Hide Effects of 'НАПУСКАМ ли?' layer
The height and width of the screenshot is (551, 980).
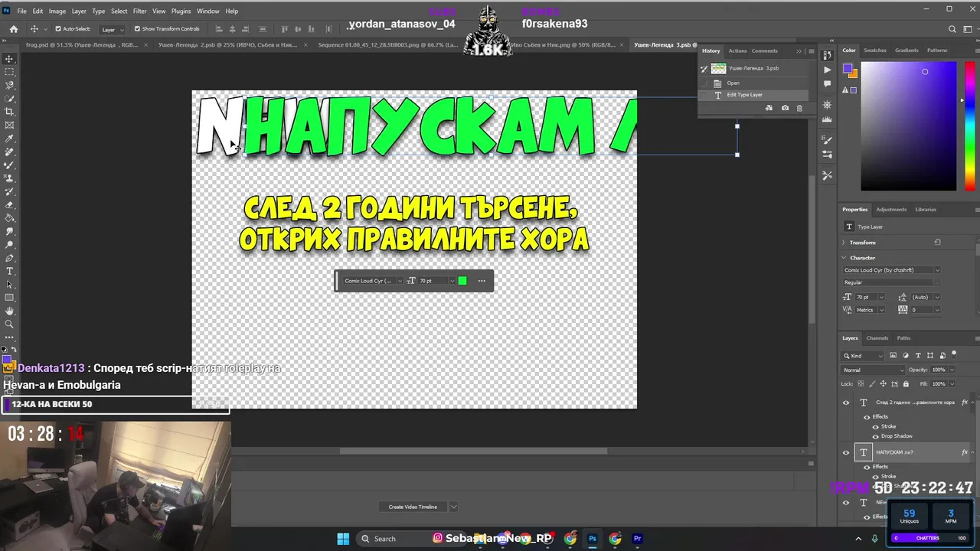click(867, 466)
